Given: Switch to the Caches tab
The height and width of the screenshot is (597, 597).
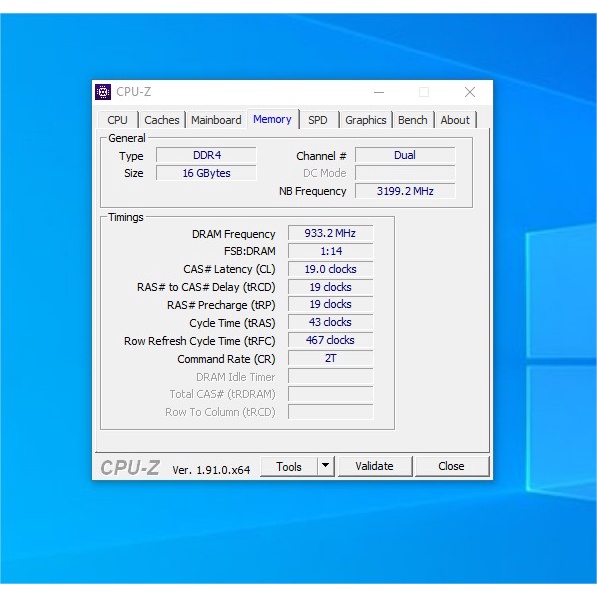Looking at the screenshot, I should coord(162,120).
